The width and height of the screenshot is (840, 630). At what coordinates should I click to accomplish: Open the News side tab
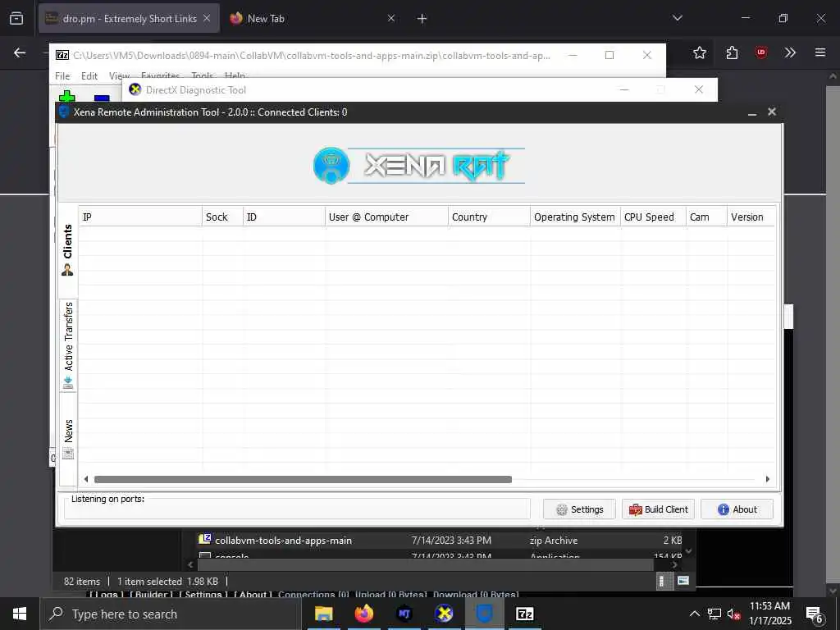[x=68, y=440]
